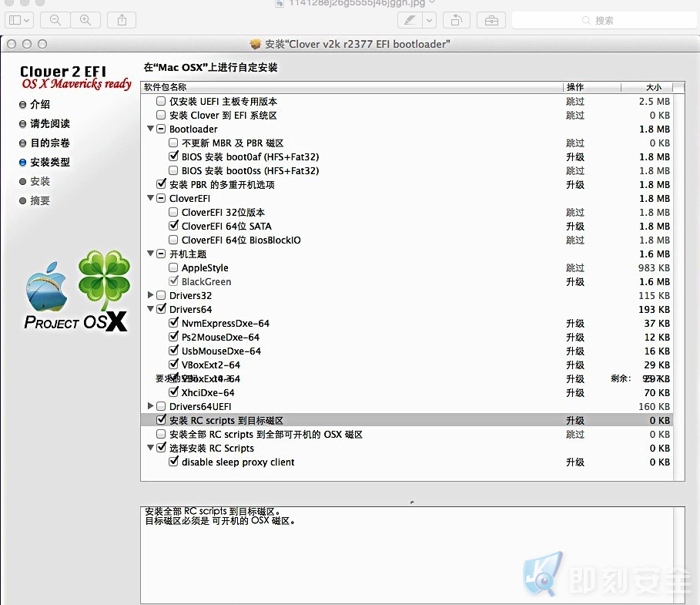700x605 pixels.
Task: Click the package list vertical scrollbar
Action: click(x=678, y=287)
